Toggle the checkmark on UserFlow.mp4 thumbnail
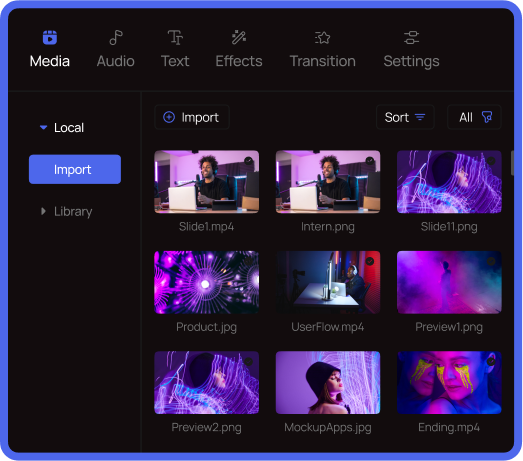The height and width of the screenshot is (461, 523). (370, 261)
